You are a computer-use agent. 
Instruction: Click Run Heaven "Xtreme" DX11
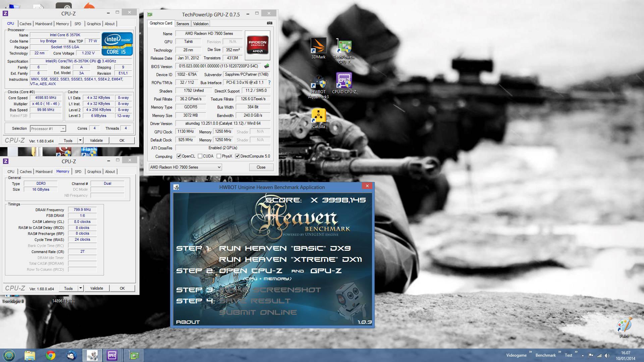(290, 259)
